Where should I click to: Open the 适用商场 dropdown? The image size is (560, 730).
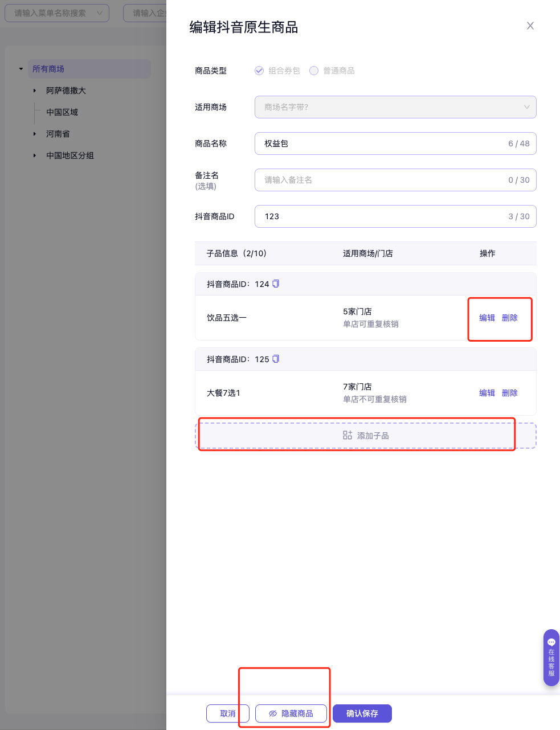coord(395,107)
